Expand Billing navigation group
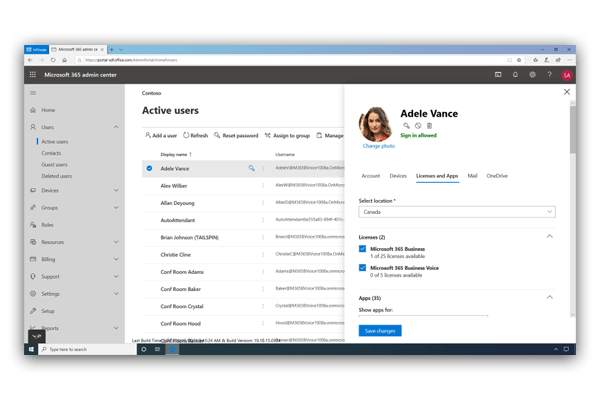600x400 pixels. (116, 259)
